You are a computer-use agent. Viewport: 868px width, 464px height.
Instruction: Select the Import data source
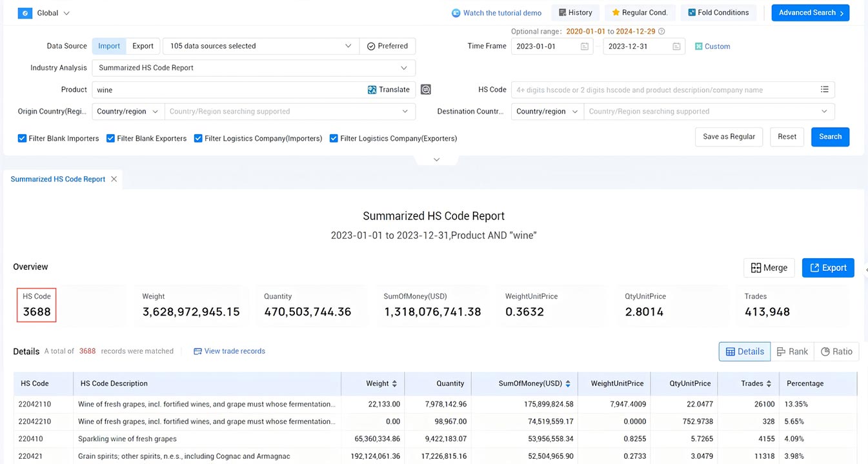tap(109, 46)
